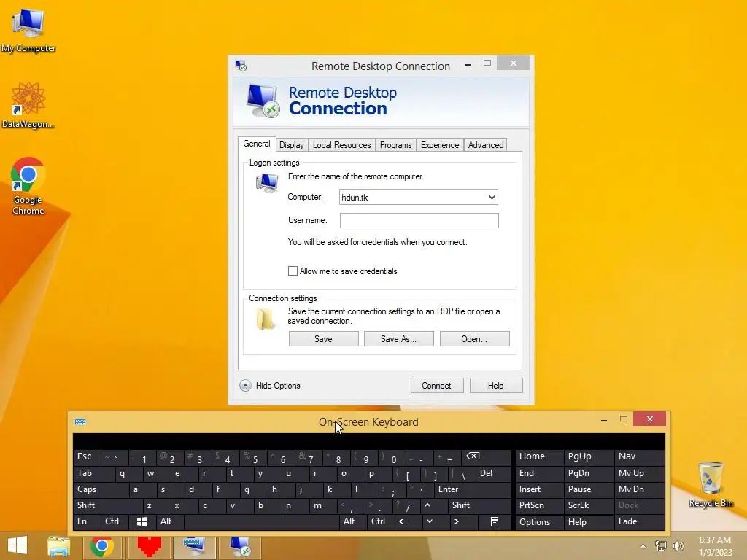Screen dimensions: 747x560
Task: Tap the Fade key on the on-screen keyboard
Action: point(639,522)
